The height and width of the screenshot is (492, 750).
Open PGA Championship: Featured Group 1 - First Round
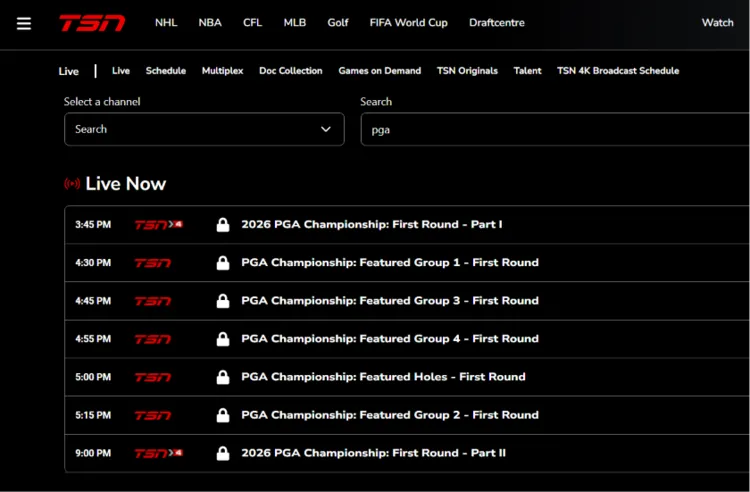(x=390, y=262)
